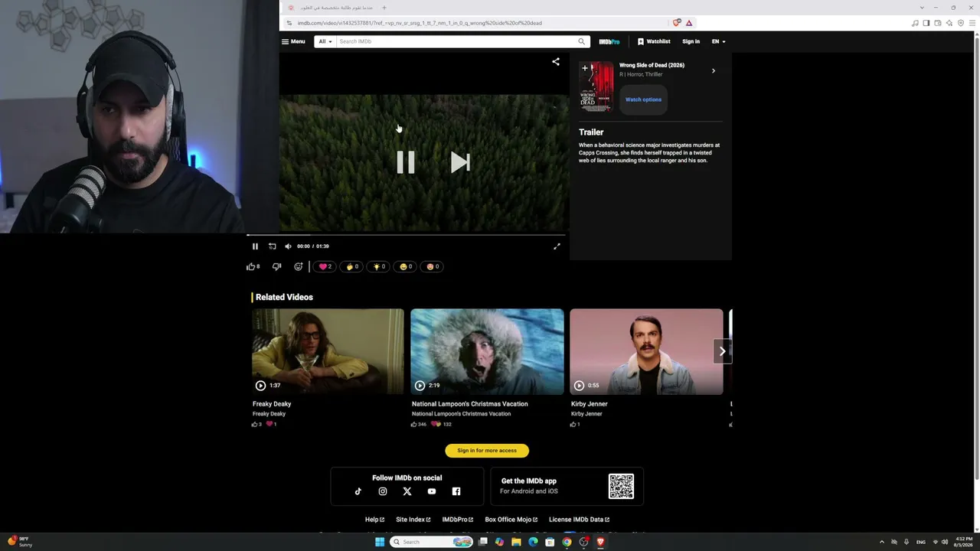Viewport: 980px width, 551px height.
Task: Click the Windows taskbar Search box
Action: point(431,542)
